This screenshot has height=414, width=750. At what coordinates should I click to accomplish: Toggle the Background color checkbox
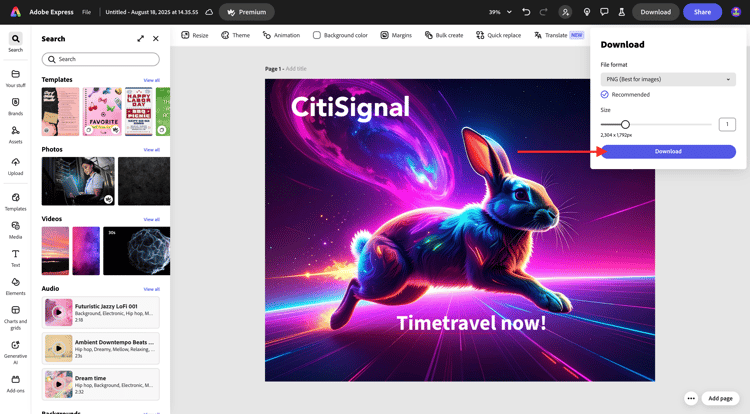coord(317,35)
